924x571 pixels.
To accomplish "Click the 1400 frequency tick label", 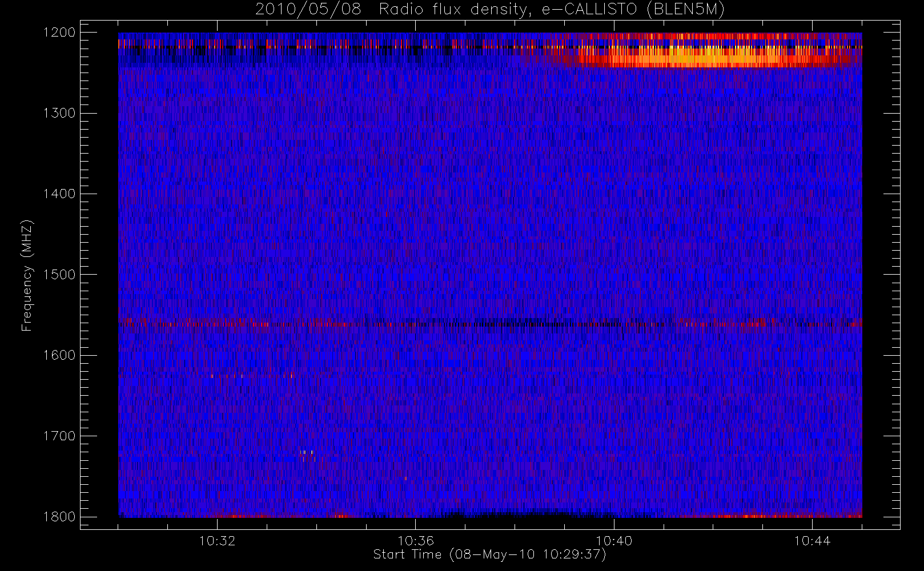I will coord(59,194).
